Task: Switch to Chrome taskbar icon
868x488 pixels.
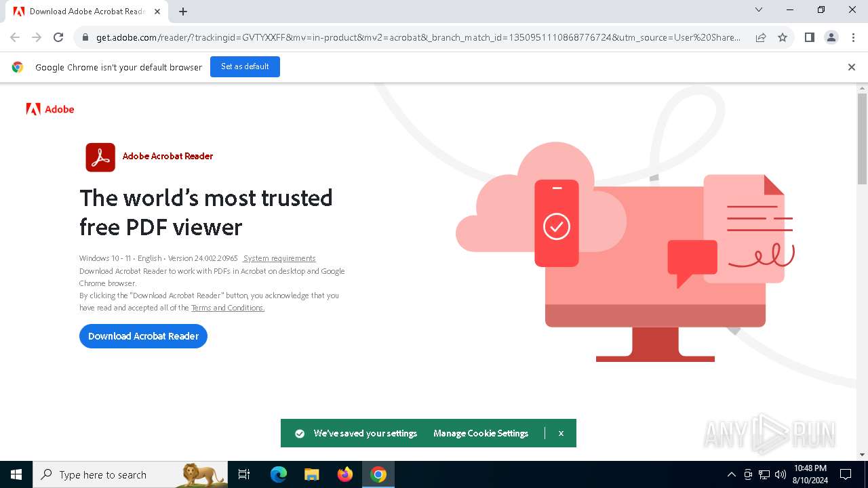Action: click(x=378, y=474)
